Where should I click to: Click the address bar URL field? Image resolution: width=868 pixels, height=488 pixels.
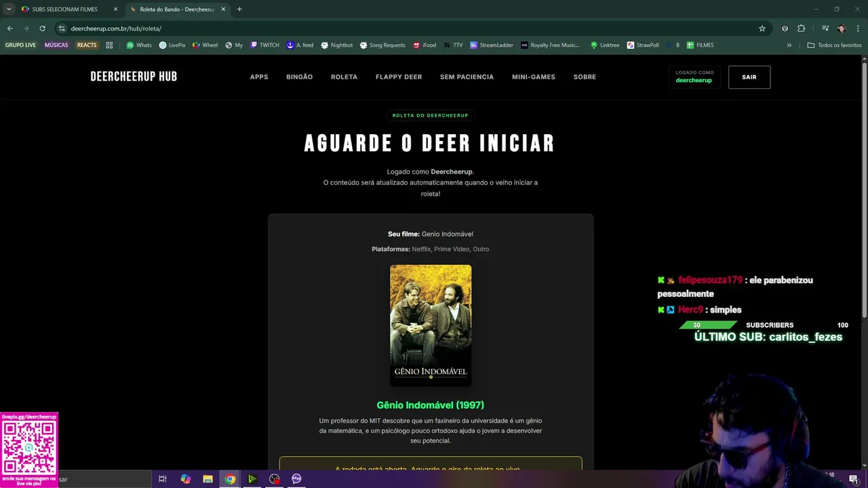pyautogui.click(x=407, y=28)
